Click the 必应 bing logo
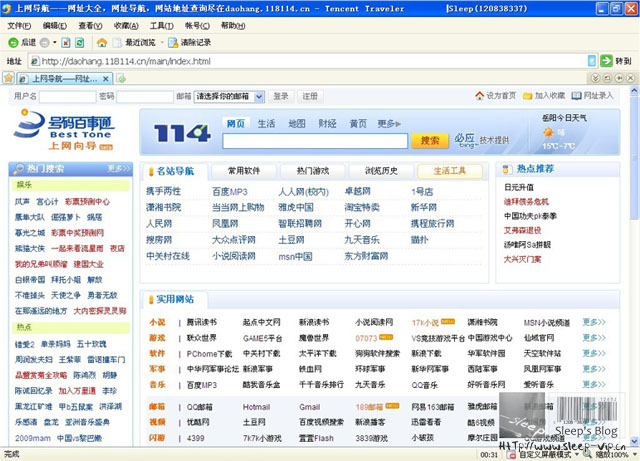This screenshot has height=461, width=640. click(465, 140)
